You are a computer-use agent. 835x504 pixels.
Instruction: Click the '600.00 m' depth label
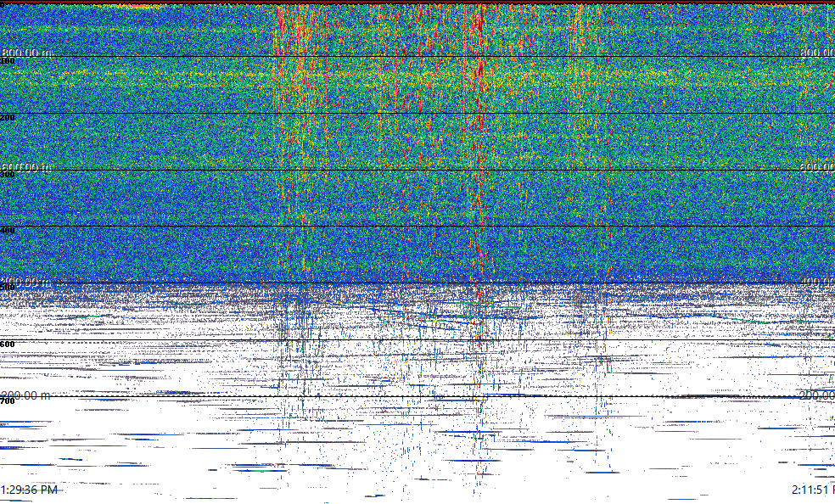pos(26,167)
